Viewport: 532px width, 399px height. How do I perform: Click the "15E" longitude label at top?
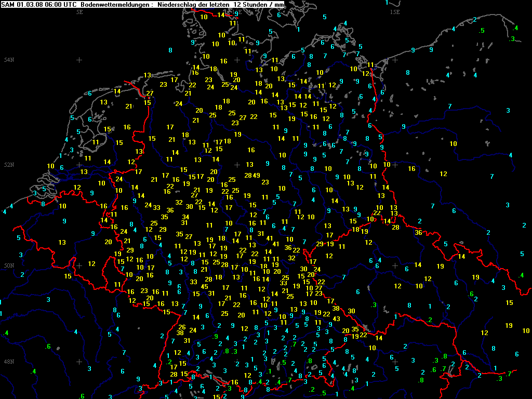395,11
